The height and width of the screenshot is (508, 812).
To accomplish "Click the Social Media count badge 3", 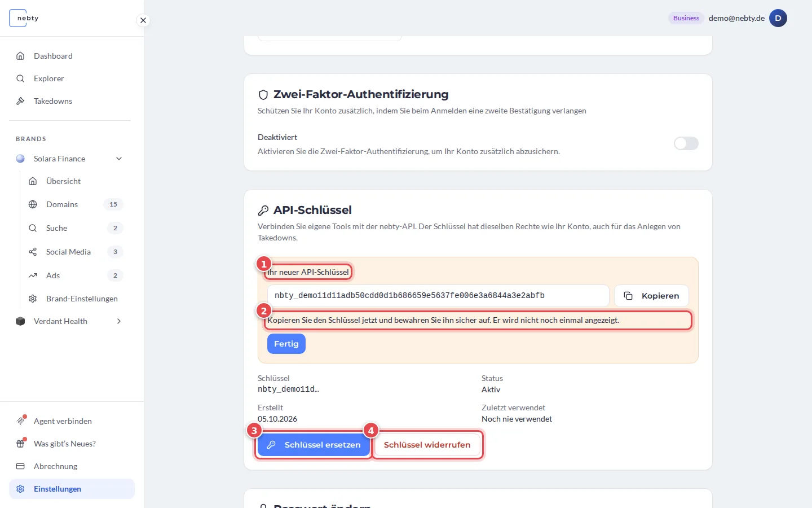I will coord(115,252).
